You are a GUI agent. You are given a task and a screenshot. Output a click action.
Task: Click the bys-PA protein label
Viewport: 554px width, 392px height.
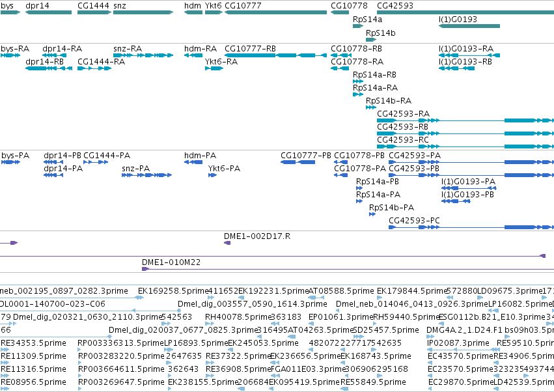click(x=15, y=156)
